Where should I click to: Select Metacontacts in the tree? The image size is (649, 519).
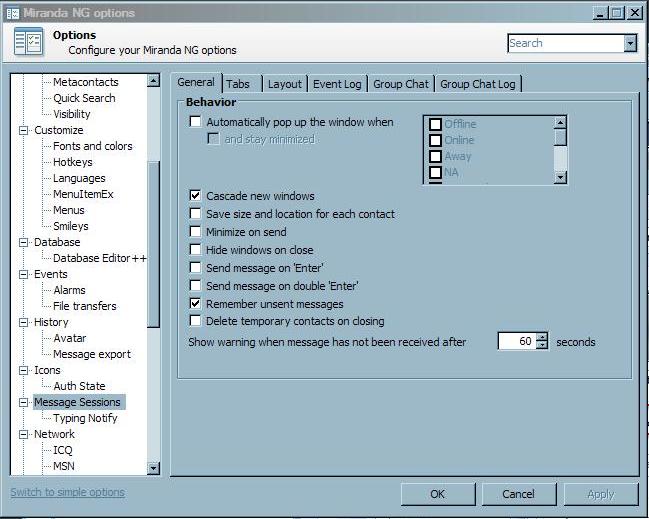pyautogui.click(x=86, y=82)
